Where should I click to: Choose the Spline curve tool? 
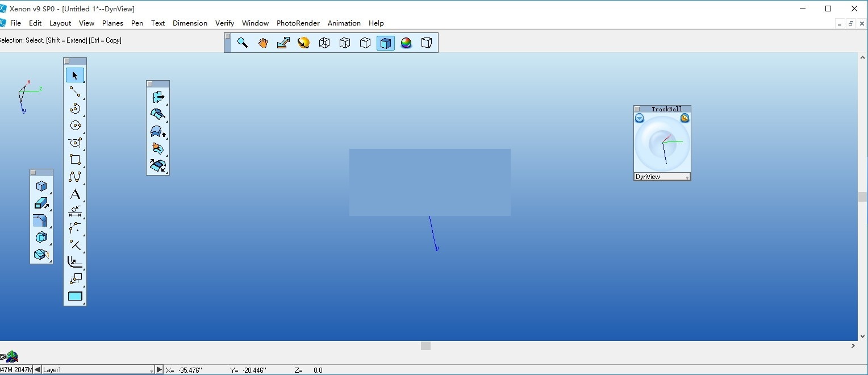coord(75,177)
